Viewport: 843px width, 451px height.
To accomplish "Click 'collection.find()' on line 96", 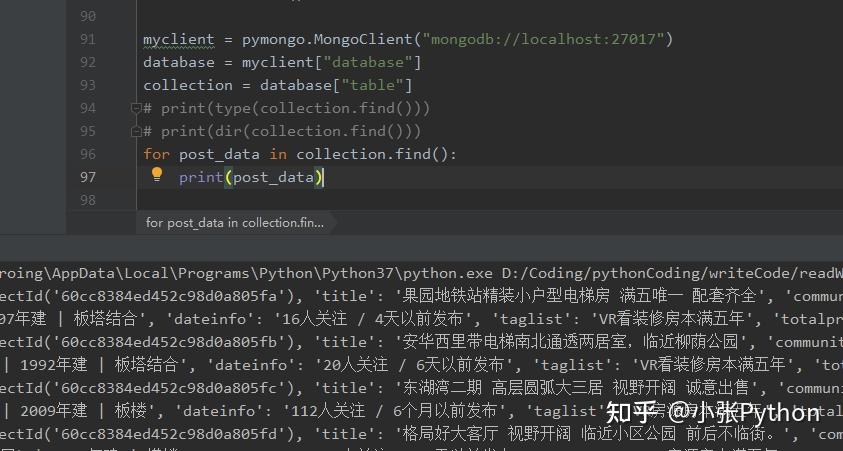I will (372, 154).
